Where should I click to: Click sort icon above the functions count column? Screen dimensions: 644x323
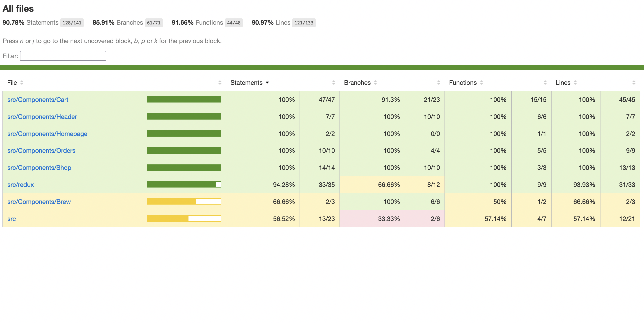tap(545, 83)
